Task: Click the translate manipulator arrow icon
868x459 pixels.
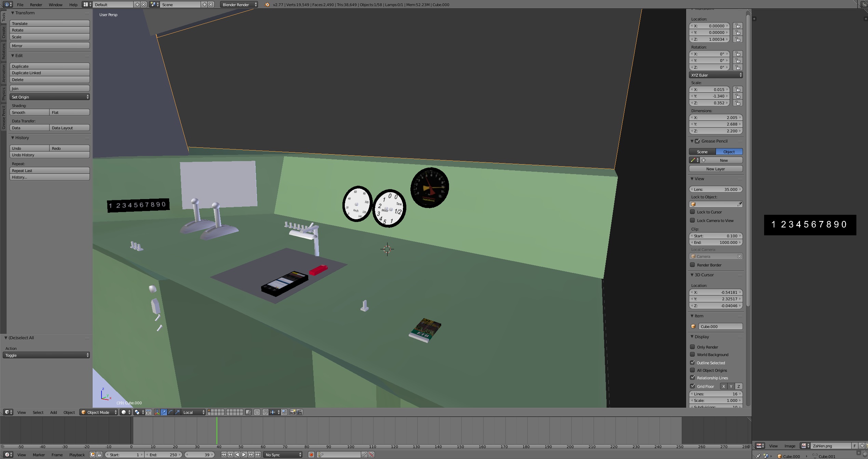Action: point(164,412)
